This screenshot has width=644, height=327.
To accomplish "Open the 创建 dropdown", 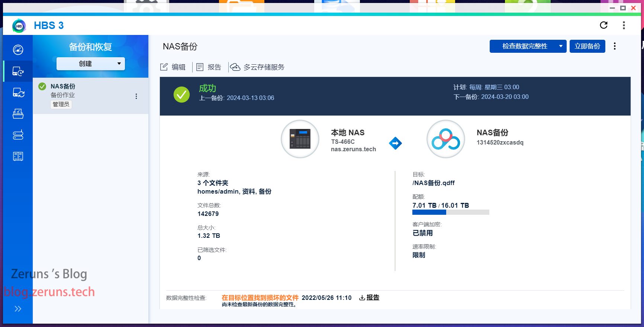I will [x=91, y=64].
